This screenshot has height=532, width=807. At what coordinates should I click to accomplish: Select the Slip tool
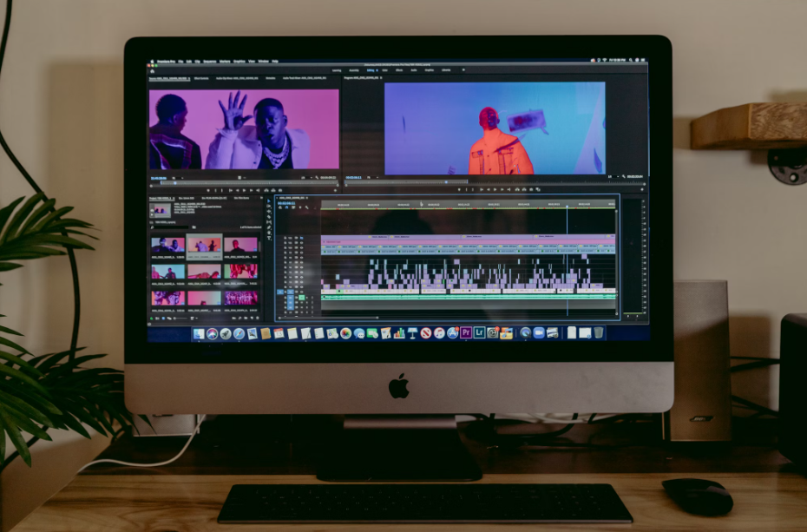pyautogui.click(x=269, y=222)
